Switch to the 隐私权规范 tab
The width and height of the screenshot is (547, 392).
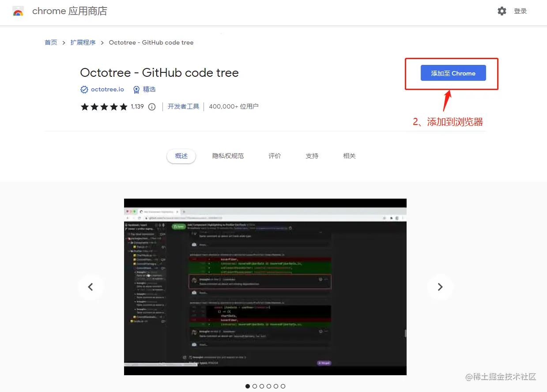point(228,156)
